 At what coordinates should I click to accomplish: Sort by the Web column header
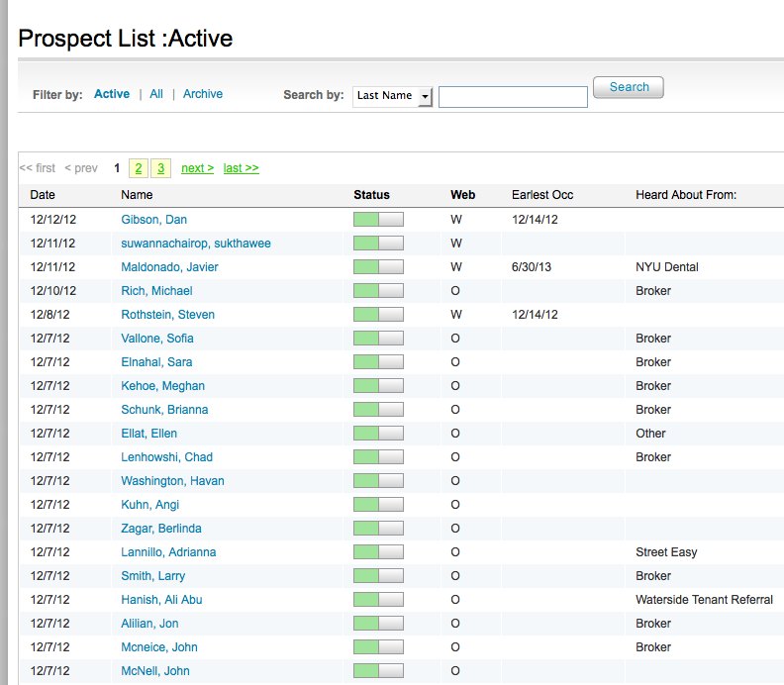click(x=463, y=195)
